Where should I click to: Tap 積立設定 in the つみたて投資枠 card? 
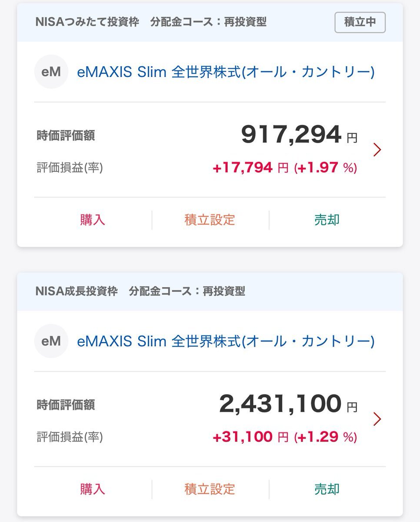(210, 220)
